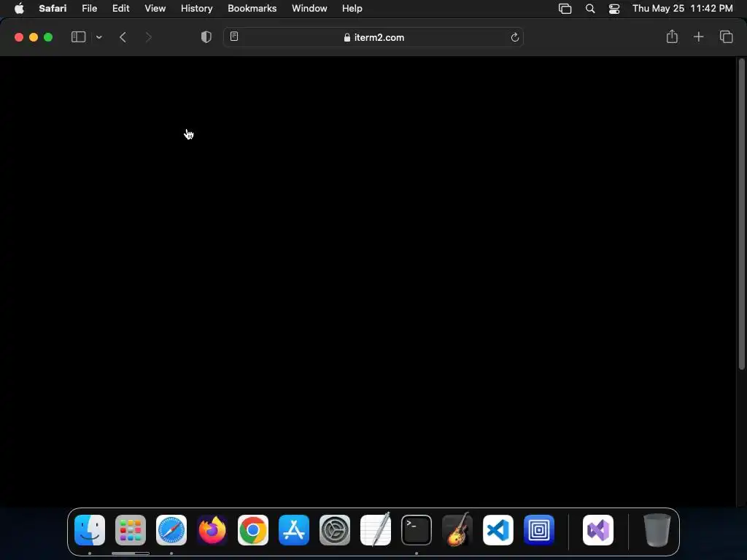
Task: Open the Apple menu
Action: pos(19,9)
